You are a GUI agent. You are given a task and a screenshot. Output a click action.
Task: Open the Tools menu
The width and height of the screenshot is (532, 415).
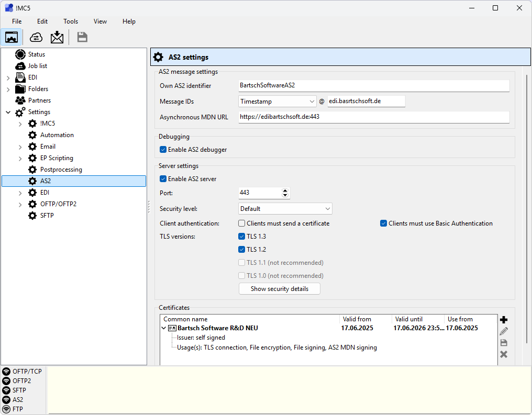(71, 21)
